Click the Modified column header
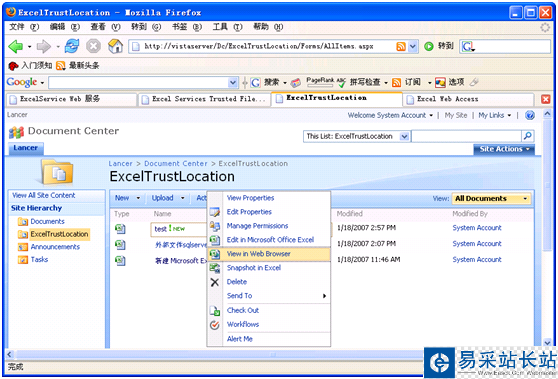558x379 pixels. tap(349, 214)
